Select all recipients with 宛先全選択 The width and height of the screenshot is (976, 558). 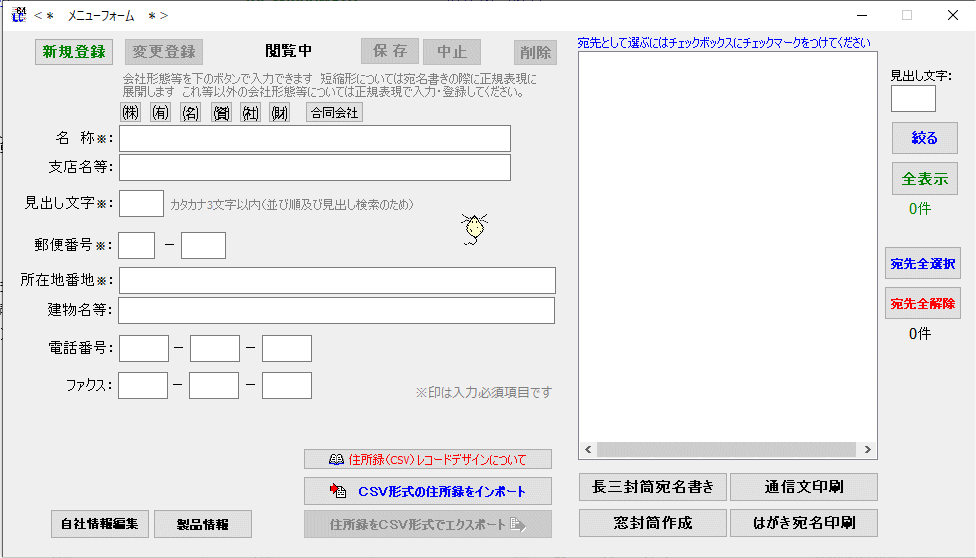click(922, 264)
